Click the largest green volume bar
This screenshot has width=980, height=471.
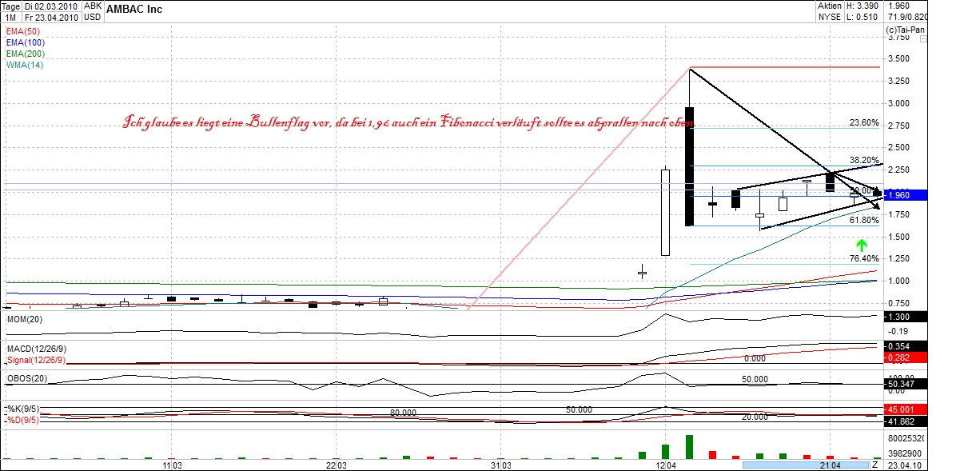(689, 447)
